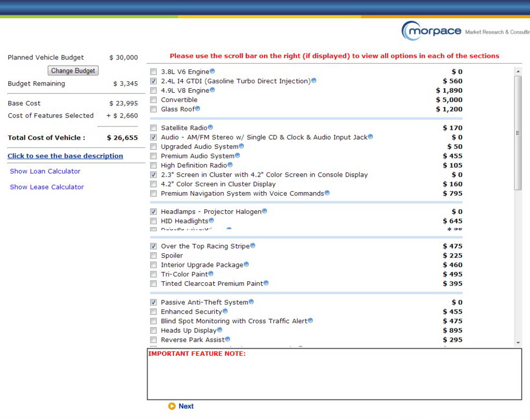The height and width of the screenshot is (420, 530).
Task: Click info icon next to 3.8L V6 Engine
Action: coord(212,71)
